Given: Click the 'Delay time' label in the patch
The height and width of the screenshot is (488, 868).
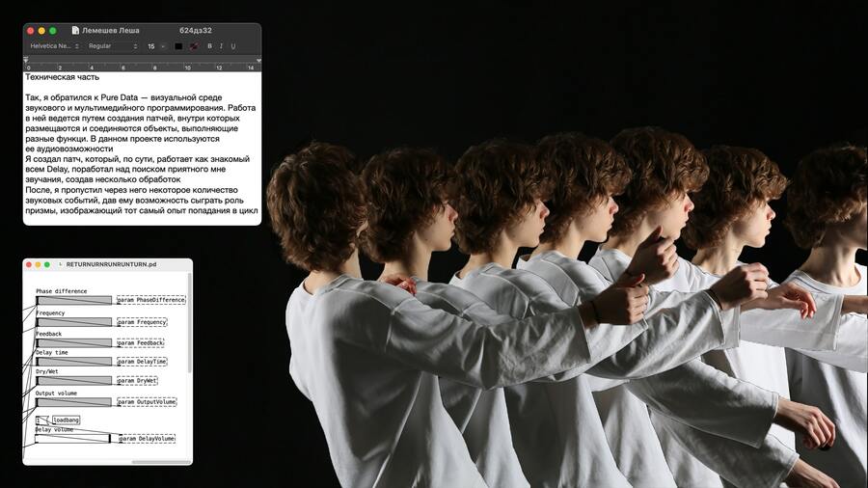Looking at the screenshot, I should click(x=52, y=352).
